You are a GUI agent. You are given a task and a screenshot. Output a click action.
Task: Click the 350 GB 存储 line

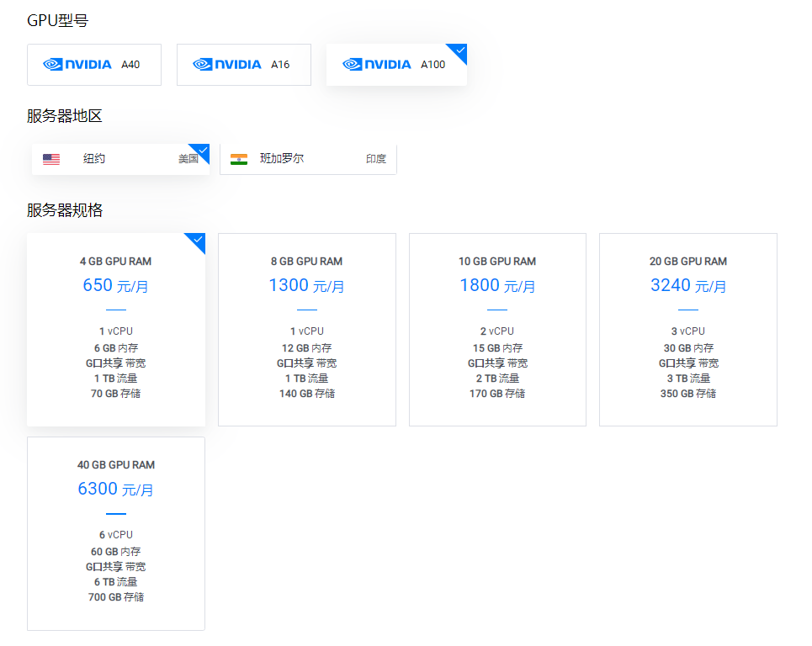click(688, 394)
